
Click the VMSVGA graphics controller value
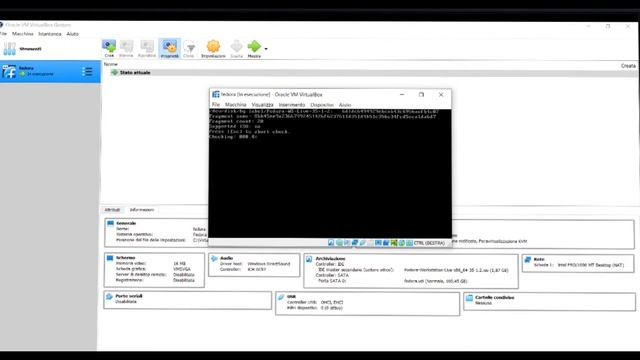[x=182, y=269]
